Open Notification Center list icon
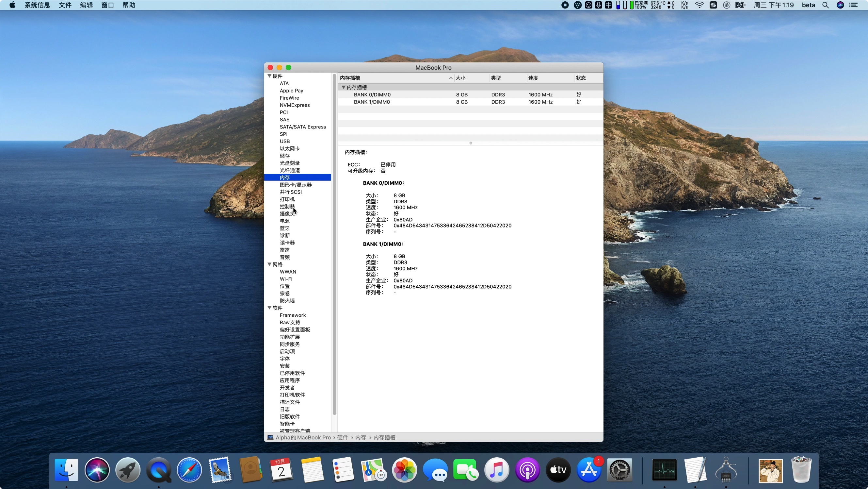Viewport: 868px width, 489px height. [x=854, y=5]
